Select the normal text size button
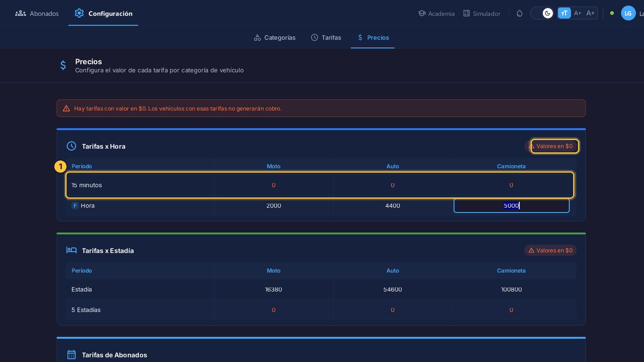The height and width of the screenshot is (362, 644). tap(564, 13)
